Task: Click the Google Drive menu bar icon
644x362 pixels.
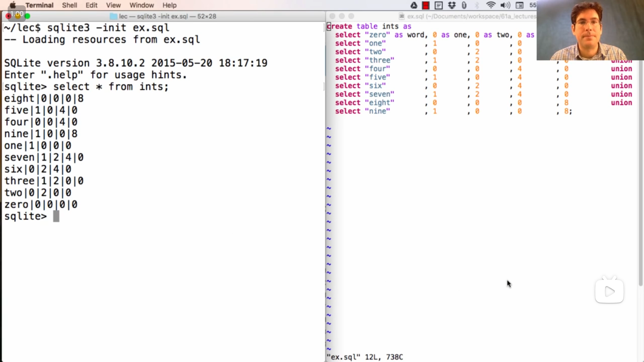Action: 414,5
